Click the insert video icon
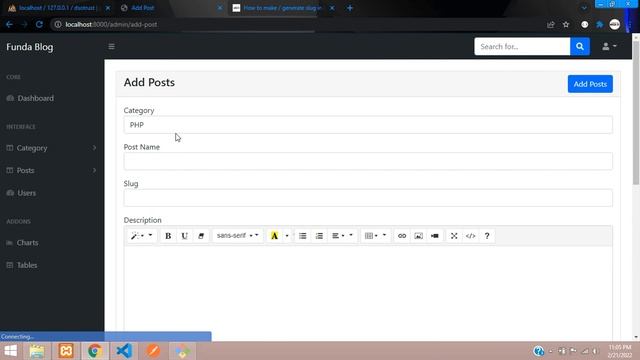 click(435, 236)
